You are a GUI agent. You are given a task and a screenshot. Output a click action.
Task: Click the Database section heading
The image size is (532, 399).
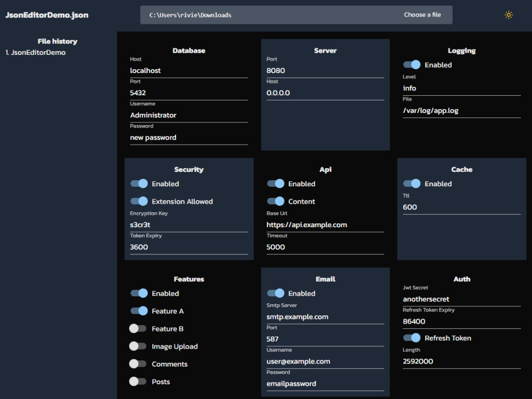189,51
